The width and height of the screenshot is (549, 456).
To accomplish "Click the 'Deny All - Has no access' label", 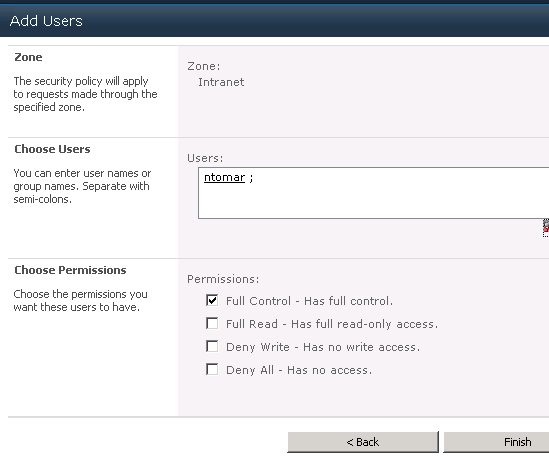I will pyautogui.click(x=299, y=370).
